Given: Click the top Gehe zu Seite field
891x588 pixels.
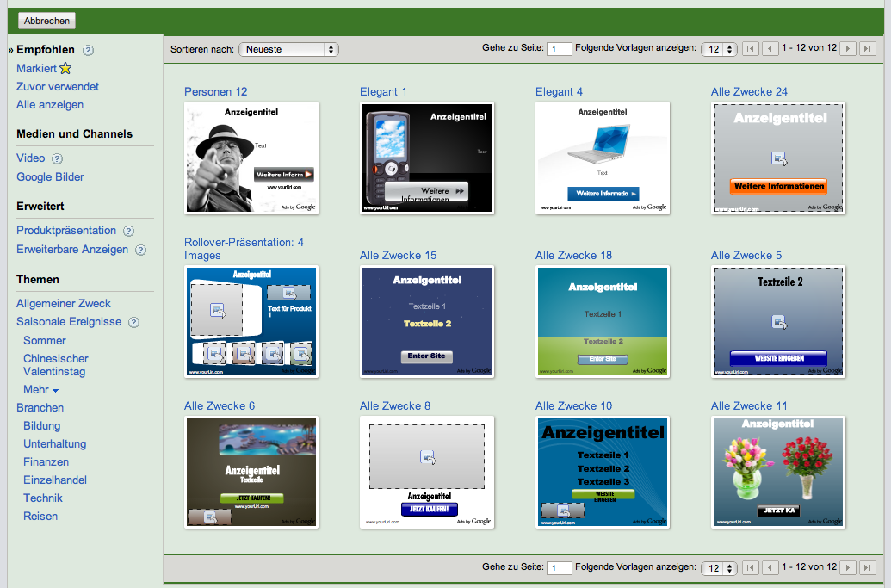Looking at the screenshot, I should (x=560, y=49).
